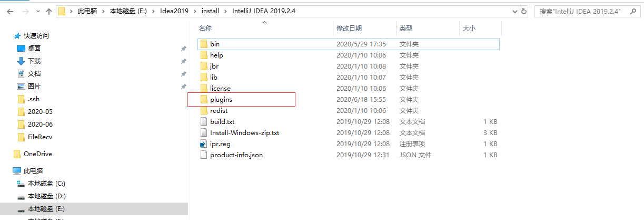Select product-info.json file icon
This screenshot has width=644, height=220.
click(x=204, y=155)
